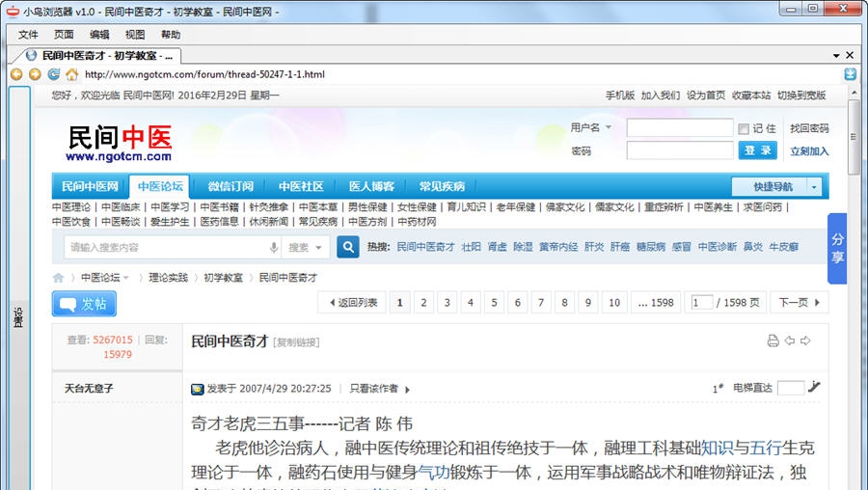Close the current tab with the X icon
Viewport: 868px width, 490px height.
click(851, 55)
